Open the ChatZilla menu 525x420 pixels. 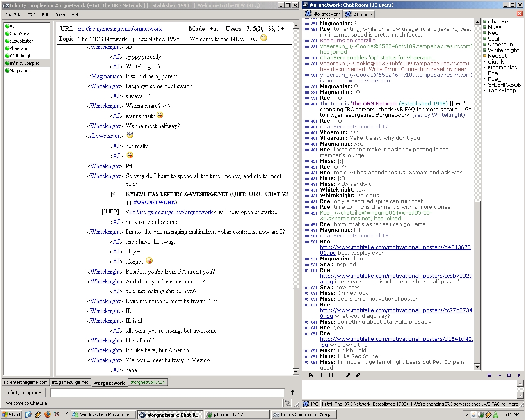(13, 15)
